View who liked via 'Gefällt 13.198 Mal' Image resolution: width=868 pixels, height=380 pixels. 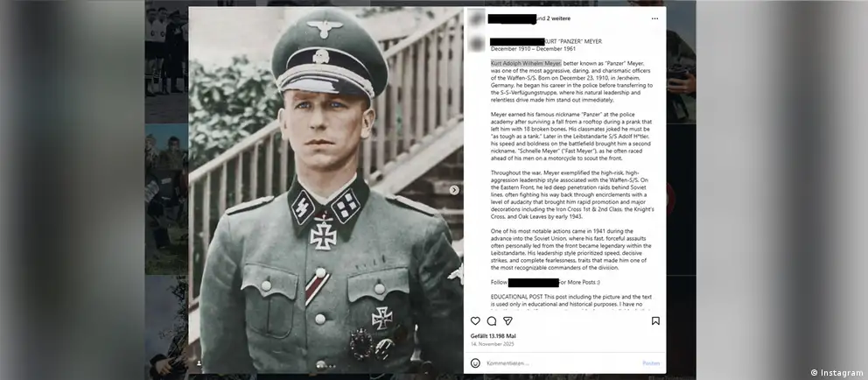click(x=493, y=335)
